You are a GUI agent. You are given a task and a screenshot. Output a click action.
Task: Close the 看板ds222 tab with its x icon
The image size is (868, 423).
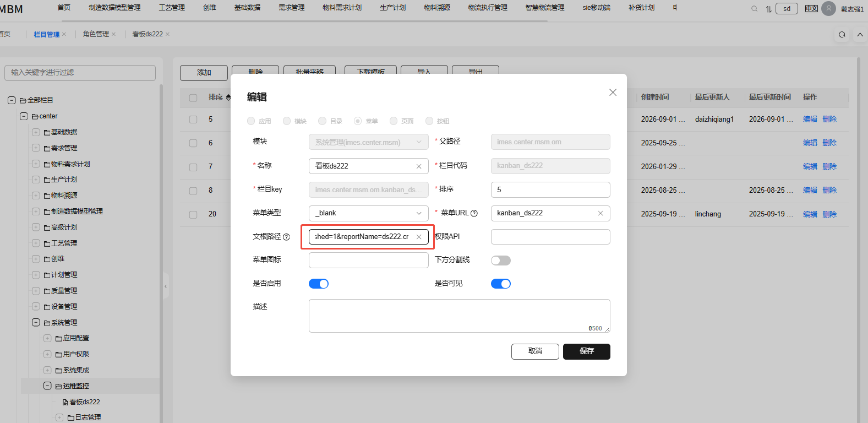coord(167,34)
